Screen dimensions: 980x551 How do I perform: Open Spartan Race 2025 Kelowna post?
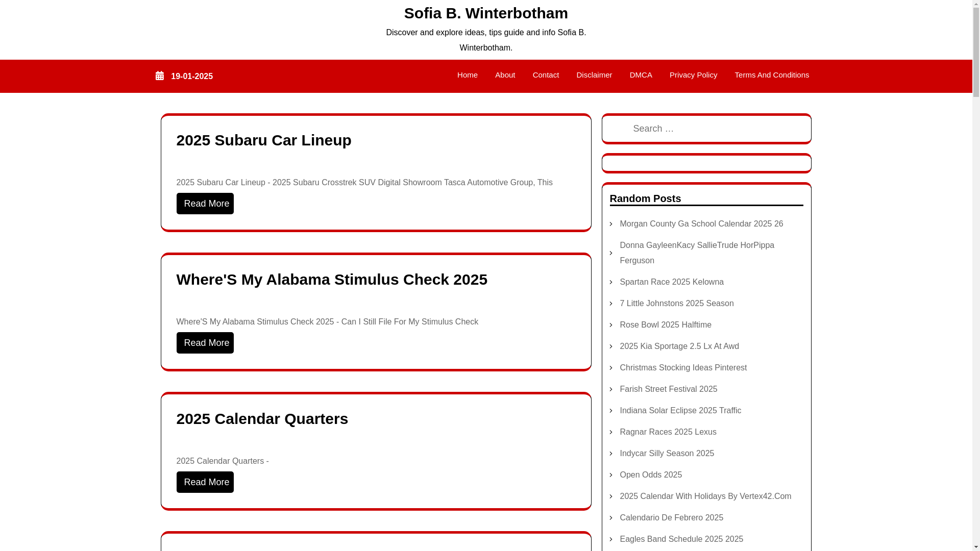(x=672, y=282)
